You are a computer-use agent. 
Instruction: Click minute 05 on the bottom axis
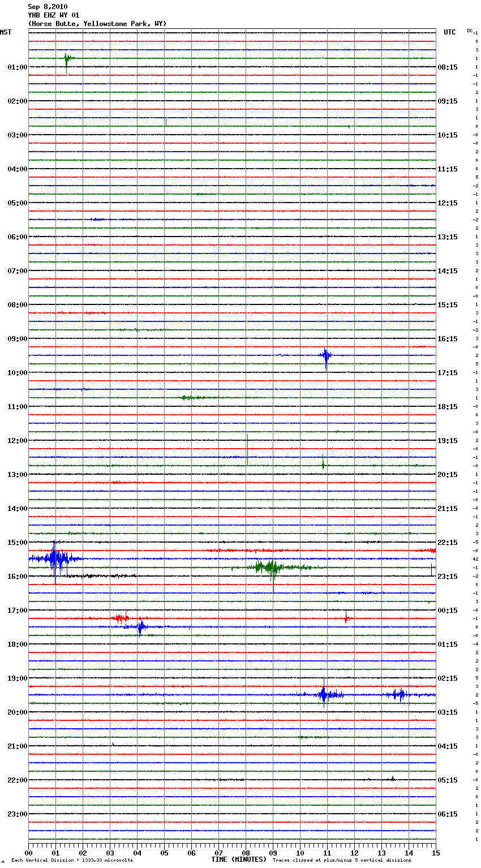click(x=164, y=853)
